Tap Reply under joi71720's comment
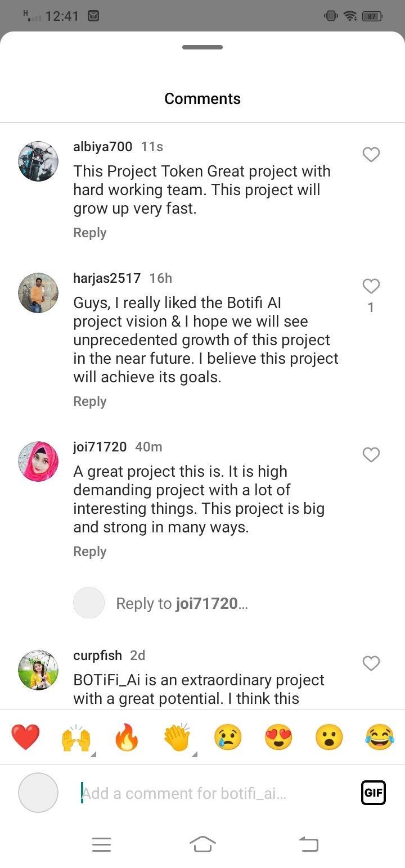This screenshot has height=868, width=405. [x=90, y=551]
